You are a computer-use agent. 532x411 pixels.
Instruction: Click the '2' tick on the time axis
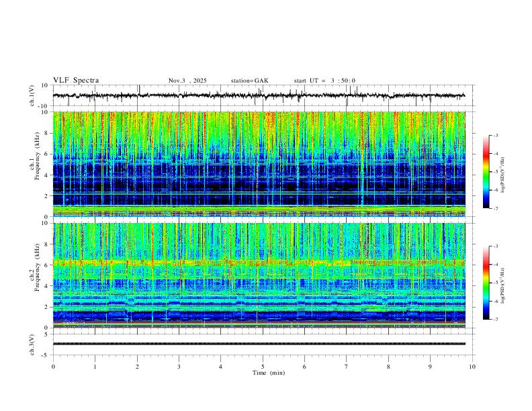tap(137, 367)
